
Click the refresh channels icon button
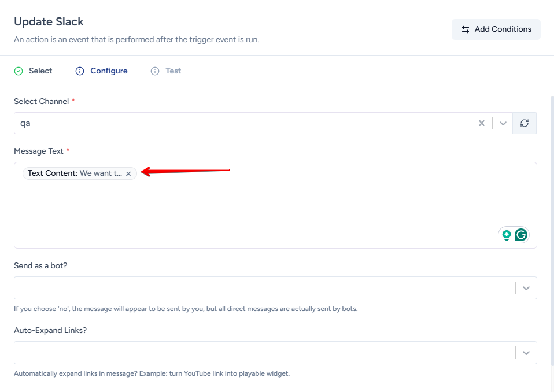(525, 123)
